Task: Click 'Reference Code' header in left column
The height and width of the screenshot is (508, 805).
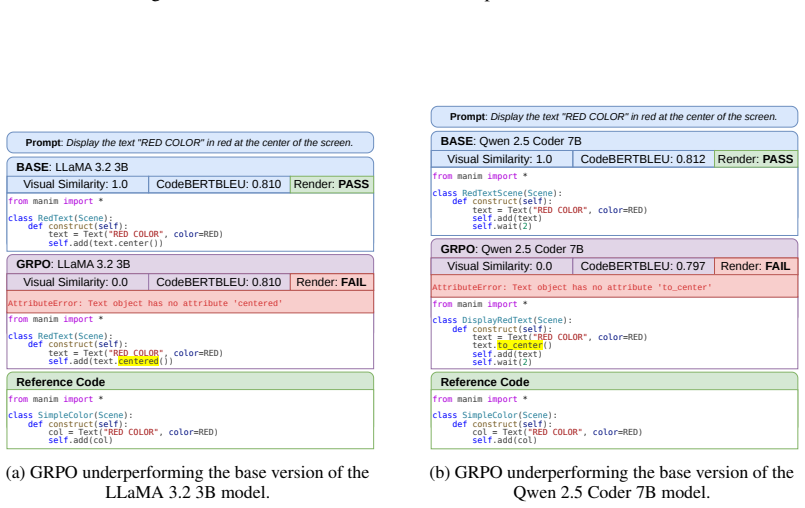Action: pyautogui.click(x=190, y=382)
